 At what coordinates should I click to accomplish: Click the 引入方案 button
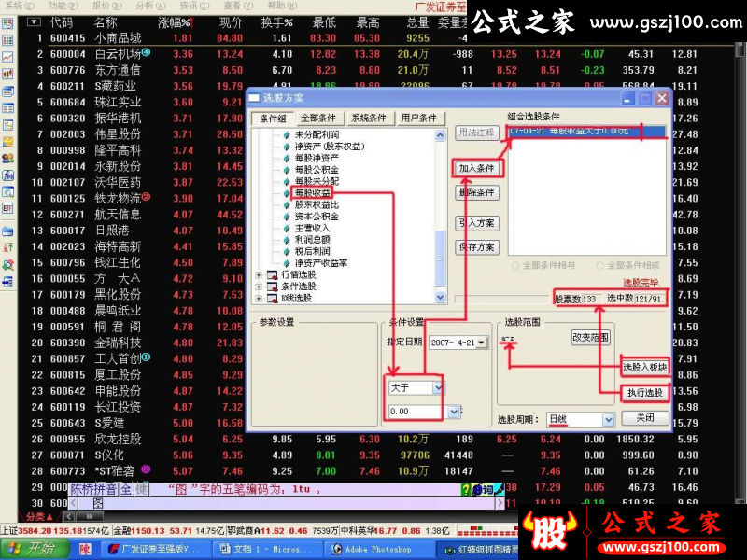(x=476, y=223)
